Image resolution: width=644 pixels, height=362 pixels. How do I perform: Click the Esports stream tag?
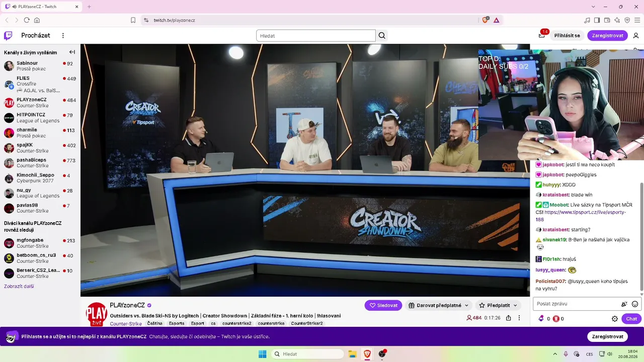pyautogui.click(x=177, y=323)
